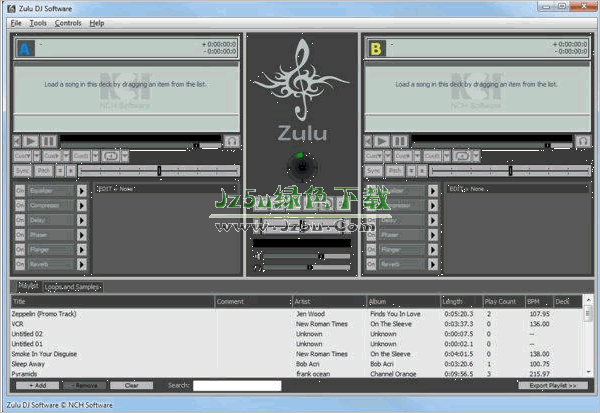The width and height of the screenshot is (600, 413).
Task: Turn on the Compressor effect on deck A
Action: point(20,206)
